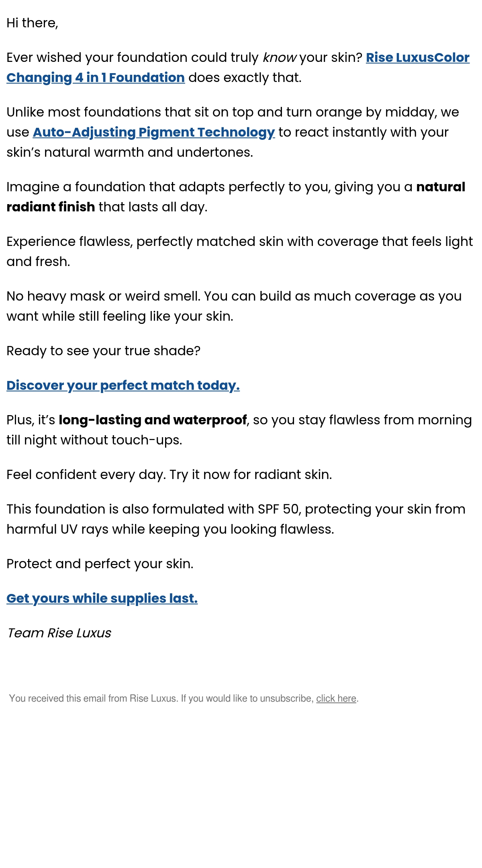The image size is (482, 868).
Task: Click the 'Protect and perfect your skin.' line
Action: pos(100,564)
